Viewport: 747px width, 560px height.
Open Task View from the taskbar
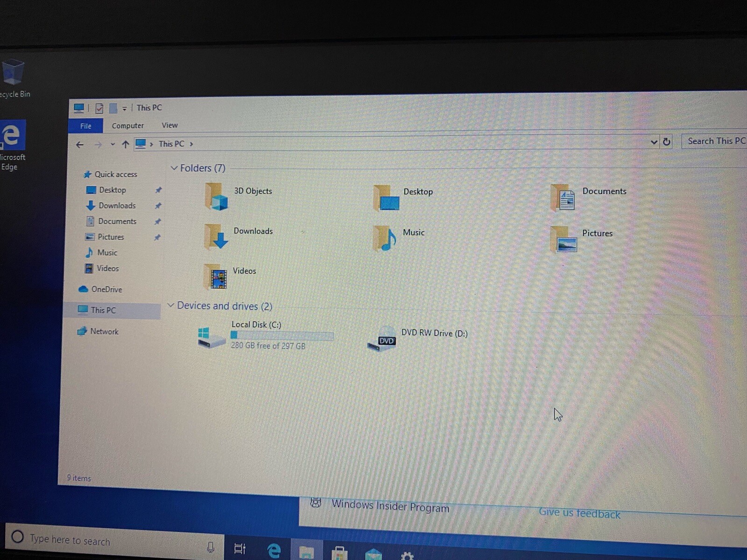[x=240, y=548]
